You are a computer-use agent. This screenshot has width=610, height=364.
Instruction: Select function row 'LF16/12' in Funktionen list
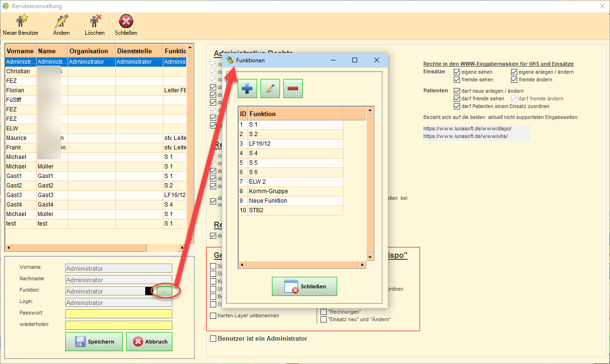pyautogui.click(x=290, y=144)
